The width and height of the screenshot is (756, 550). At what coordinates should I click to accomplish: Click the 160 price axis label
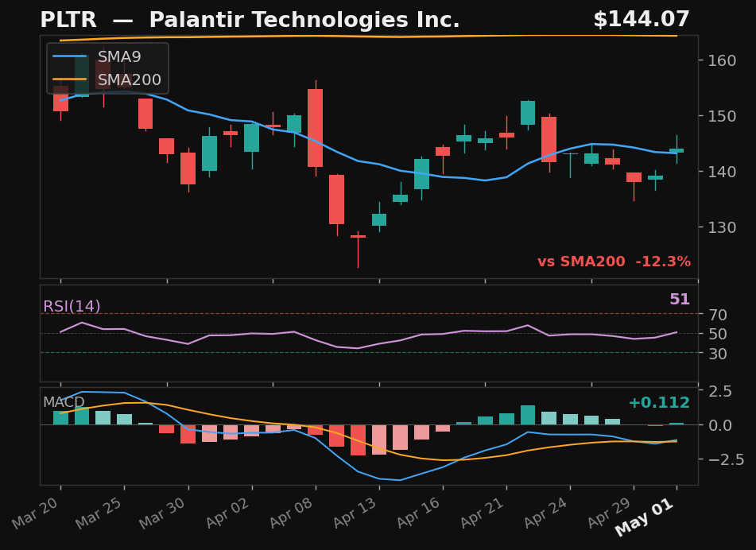click(722, 60)
